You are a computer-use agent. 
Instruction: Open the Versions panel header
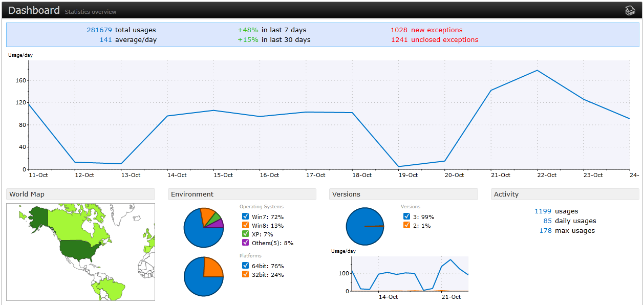click(x=403, y=194)
